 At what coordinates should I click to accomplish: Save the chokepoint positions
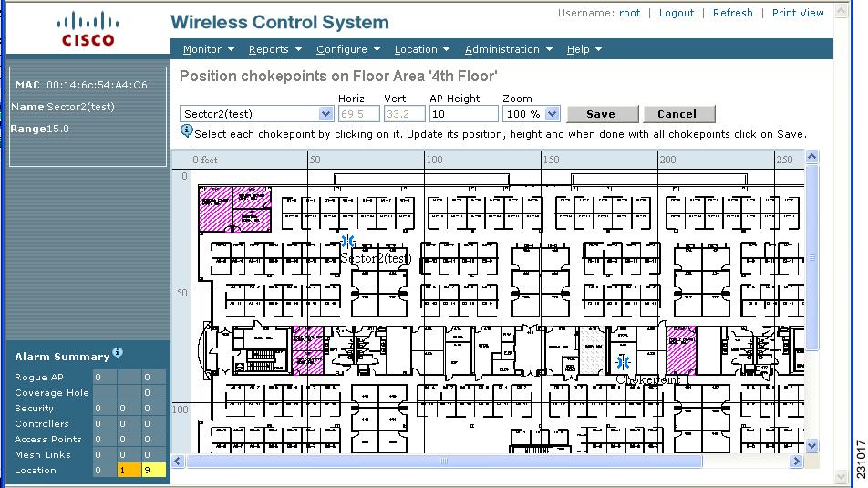point(601,114)
